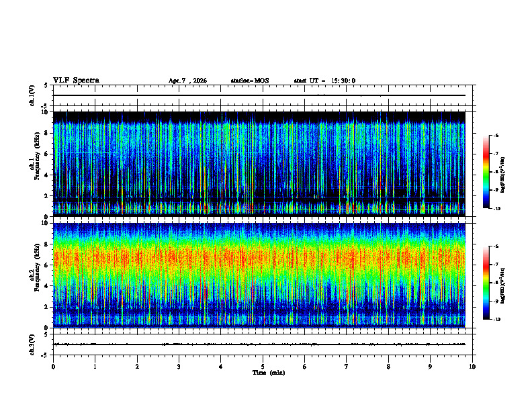The width and height of the screenshot is (532, 411).
Task: Click the ch.2 color scale "-7" label
Action: (x=496, y=265)
